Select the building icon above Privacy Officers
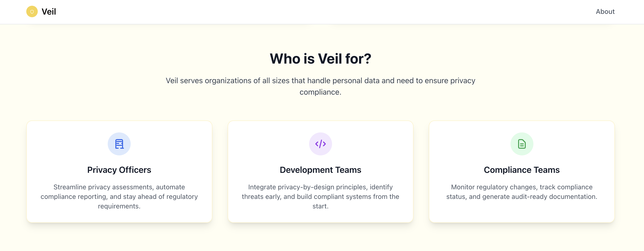Viewport: 644px width, 251px height. pyautogui.click(x=119, y=143)
